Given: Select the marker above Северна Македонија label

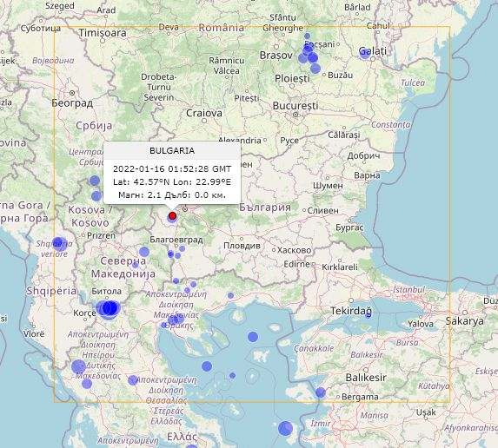Looking at the screenshot, I should 144,252.
